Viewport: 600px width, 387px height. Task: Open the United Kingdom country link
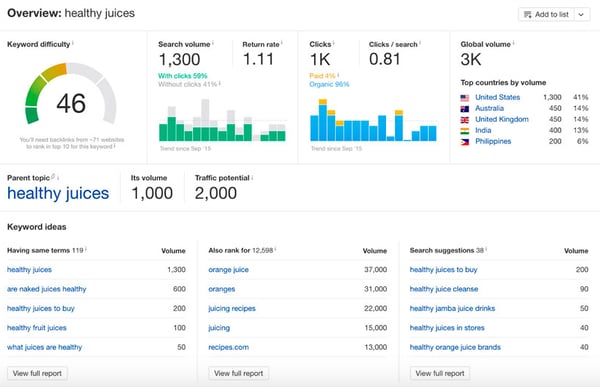click(502, 119)
